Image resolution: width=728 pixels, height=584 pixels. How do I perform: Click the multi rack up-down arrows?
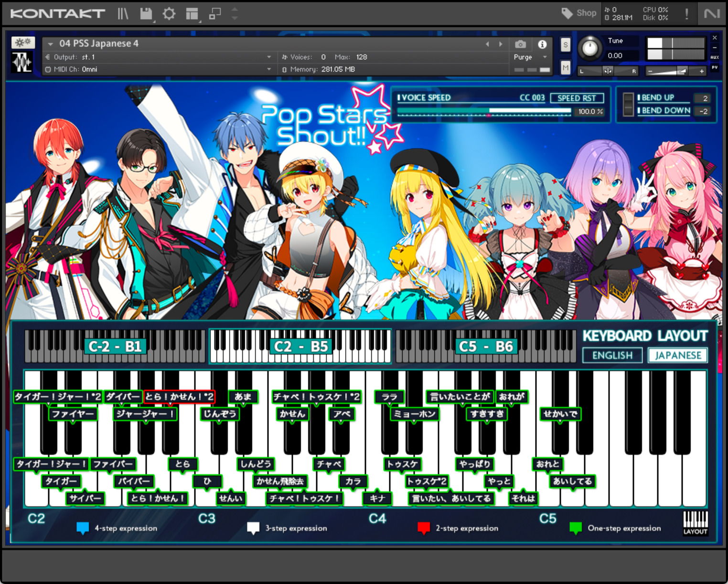coord(235,13)
